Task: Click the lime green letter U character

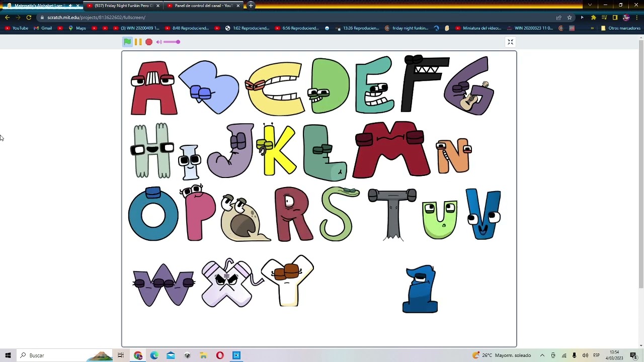Action: pyautogui.click(x=440, y=219)
